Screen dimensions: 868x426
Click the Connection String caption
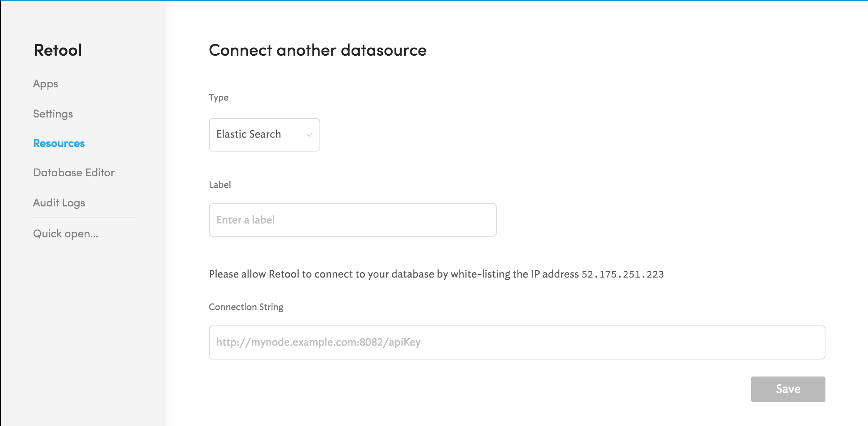[x=246, y=307]
